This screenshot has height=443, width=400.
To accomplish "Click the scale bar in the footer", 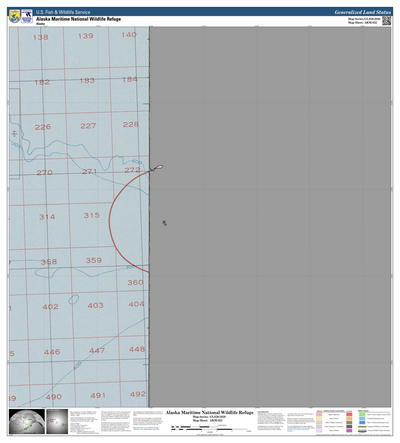I will 211,428.
